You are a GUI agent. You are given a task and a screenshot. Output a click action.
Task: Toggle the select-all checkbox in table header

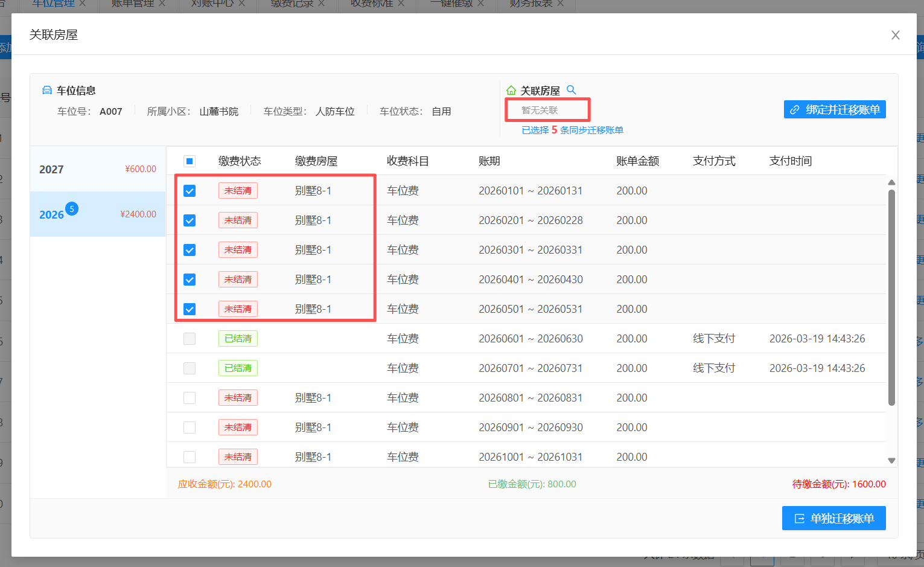[x=190, y=161]
